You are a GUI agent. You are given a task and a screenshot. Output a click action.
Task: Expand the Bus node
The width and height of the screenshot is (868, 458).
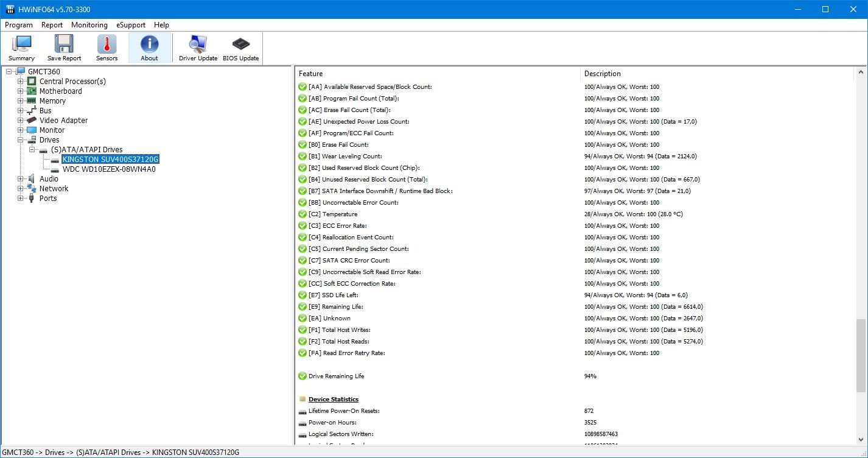pyautogui.click(x=21, y=111)
